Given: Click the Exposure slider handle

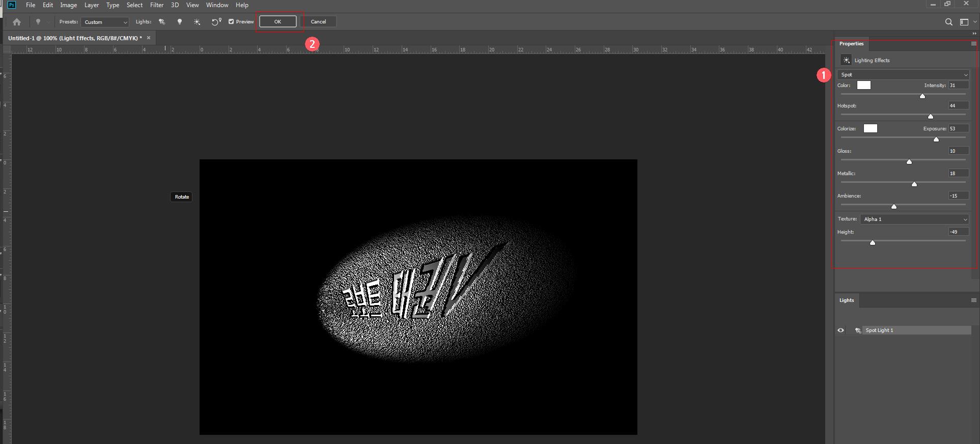Looking at the screenshot, I should point(936,139).
